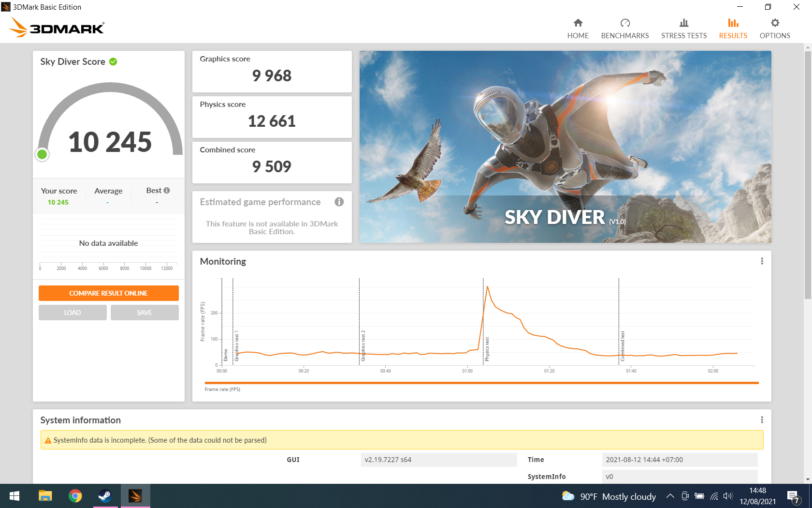Click the 3DMark logo
Viewport: 812px width, 508px height.
point(57,28)
